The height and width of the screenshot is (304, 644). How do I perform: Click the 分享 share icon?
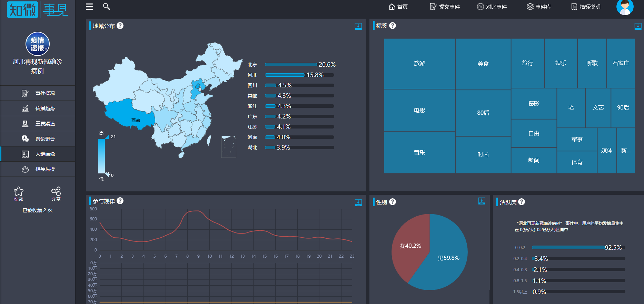(x=56, y=191)
